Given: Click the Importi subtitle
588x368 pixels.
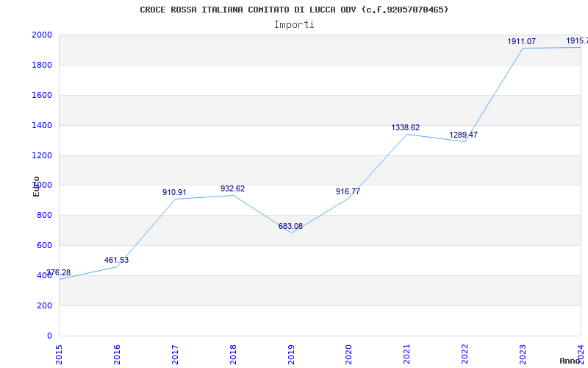Looking at the screenshot, I should click(x=294, y=25).
